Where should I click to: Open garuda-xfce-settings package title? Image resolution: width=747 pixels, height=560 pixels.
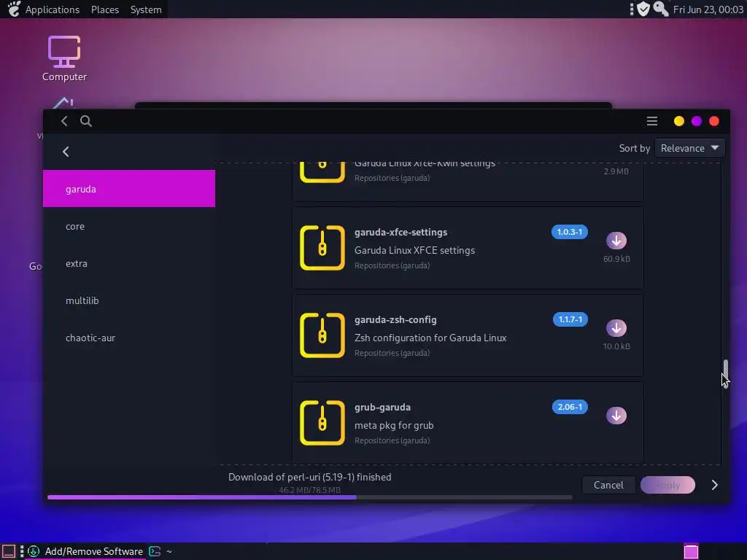(400, 233)
